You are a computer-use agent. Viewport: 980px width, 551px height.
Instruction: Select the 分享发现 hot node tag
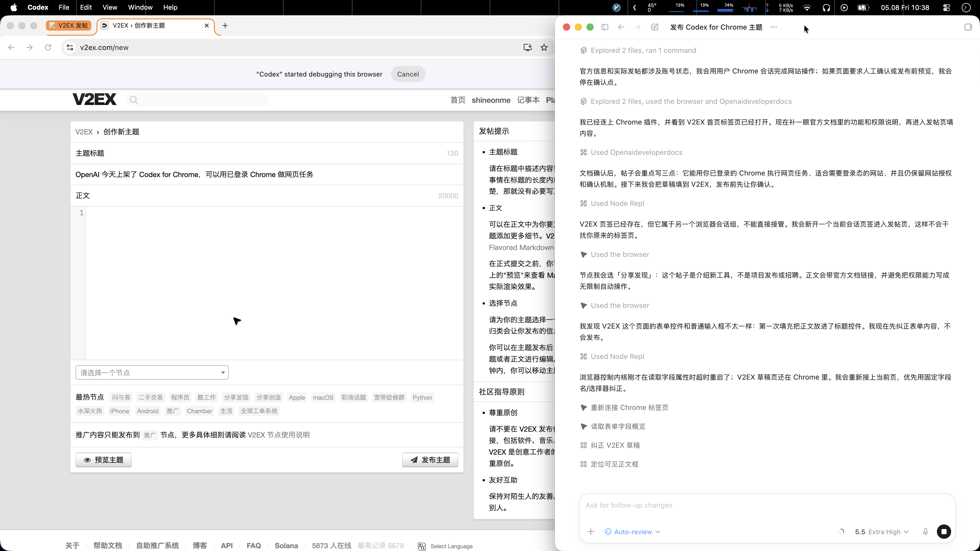point(236,397)
